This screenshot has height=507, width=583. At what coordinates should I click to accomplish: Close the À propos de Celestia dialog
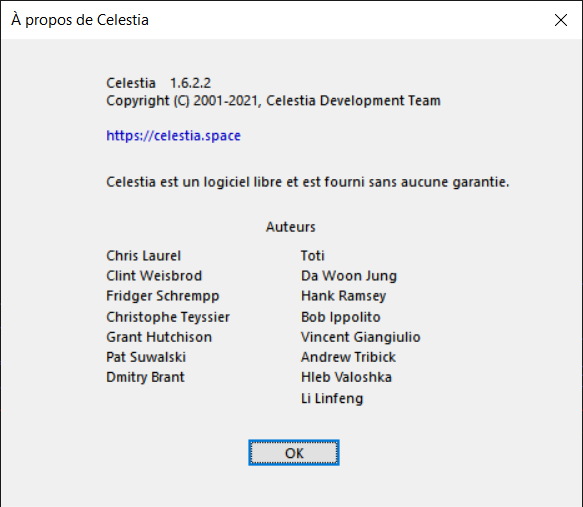coord(561,20)
